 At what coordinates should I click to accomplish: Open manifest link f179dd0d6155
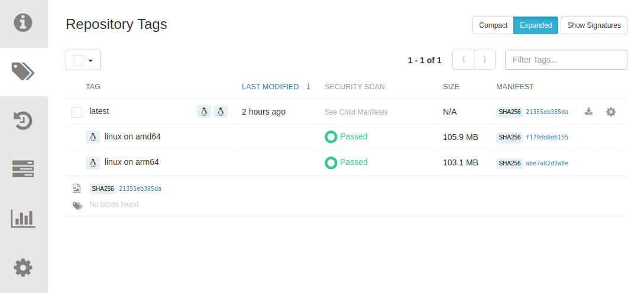pyautogui.click(x=547, y=137)
